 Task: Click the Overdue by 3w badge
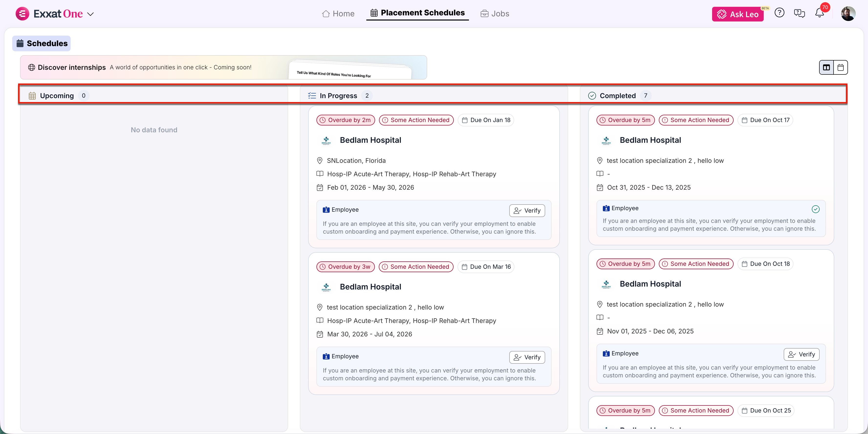pyautogui.click(x=345, y=267)
